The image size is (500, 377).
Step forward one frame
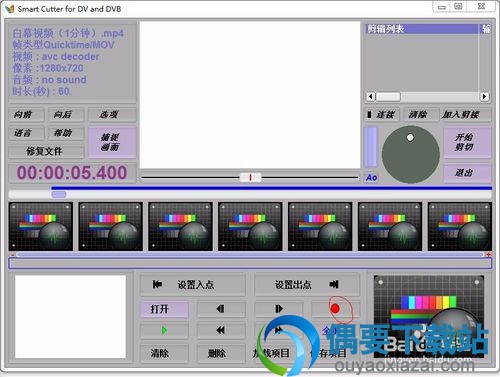pos(279,309)
